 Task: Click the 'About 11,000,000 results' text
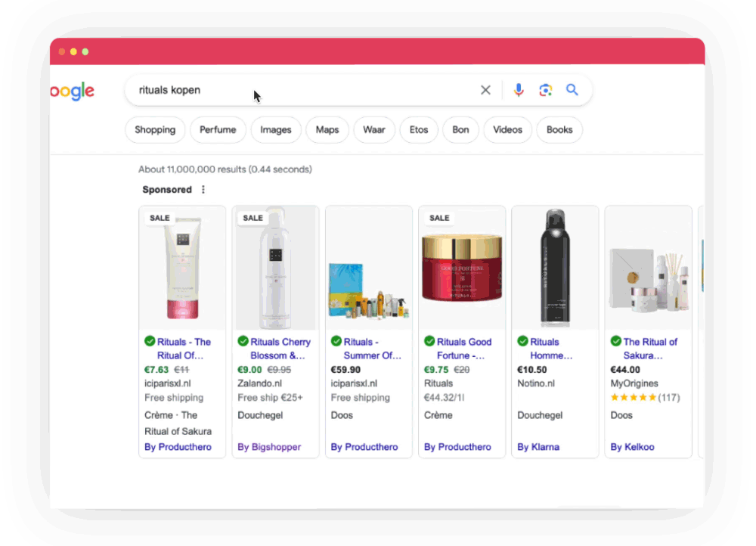point(225,169)
